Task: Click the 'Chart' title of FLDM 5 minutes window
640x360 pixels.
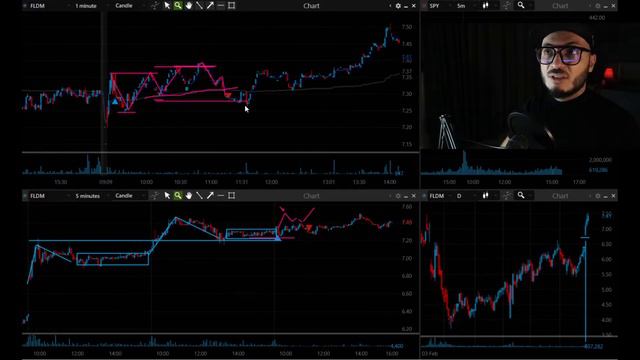Action: click(311, 196)
